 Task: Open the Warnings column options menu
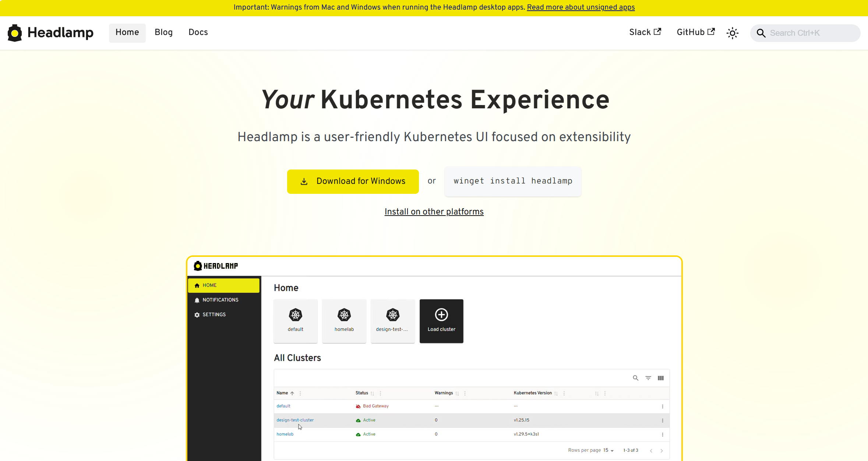click(x=465, y=394)
